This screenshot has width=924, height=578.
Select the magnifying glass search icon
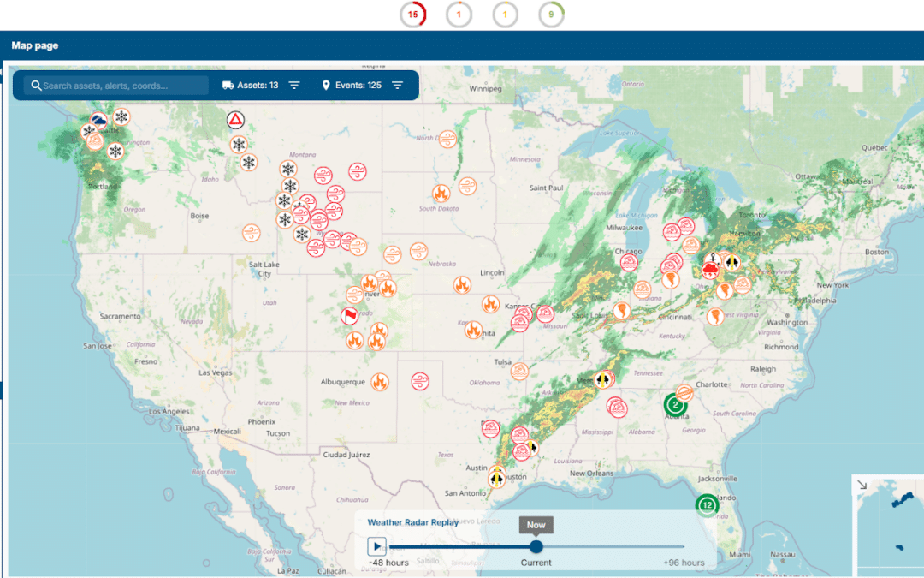pos(35,86)
